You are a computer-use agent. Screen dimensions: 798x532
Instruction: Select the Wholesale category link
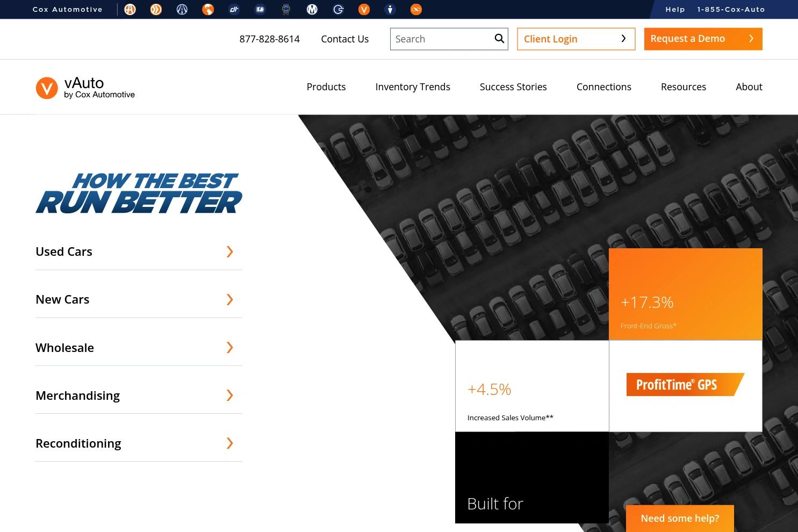click(64, 348)
